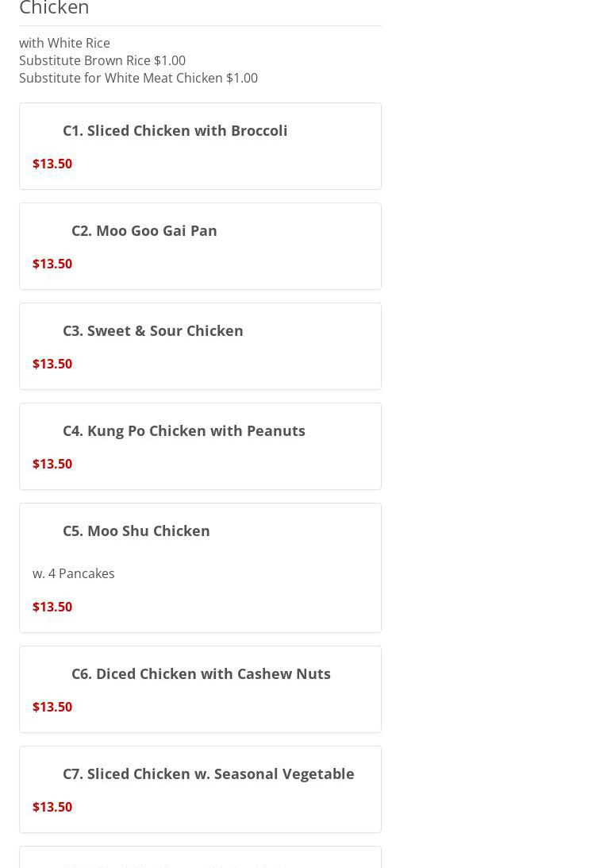
Task: Choose C3. Sweet & Sour Chicken
Action: 152,331
